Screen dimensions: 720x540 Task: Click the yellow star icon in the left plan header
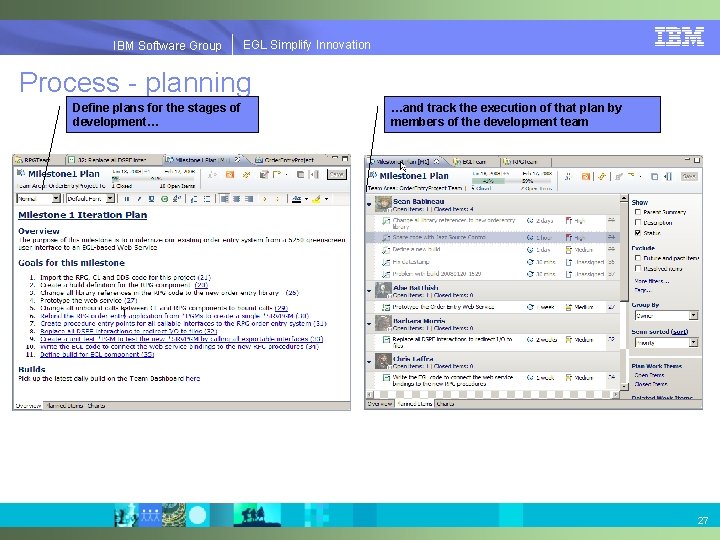pyautogui.click(x=247, y=174)
